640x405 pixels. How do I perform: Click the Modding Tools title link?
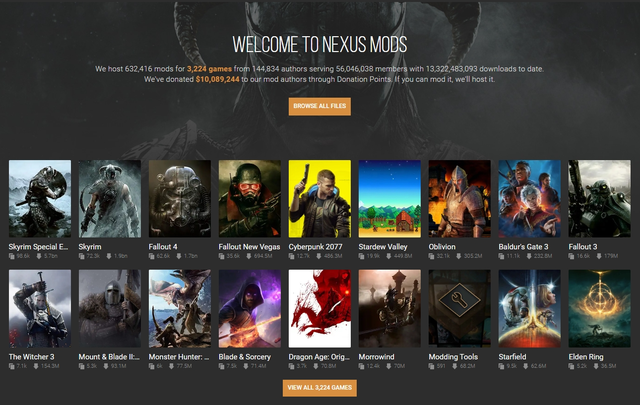tap(453, 357)
